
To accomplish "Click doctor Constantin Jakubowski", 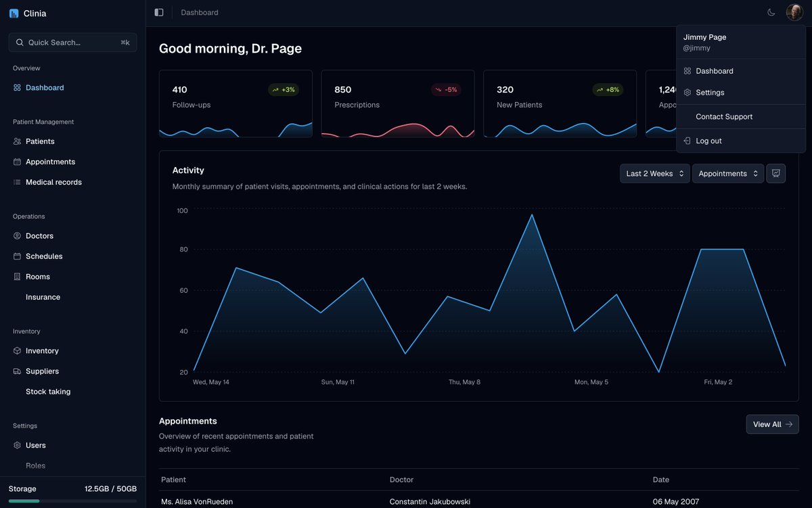I will (x=430, y=502).
